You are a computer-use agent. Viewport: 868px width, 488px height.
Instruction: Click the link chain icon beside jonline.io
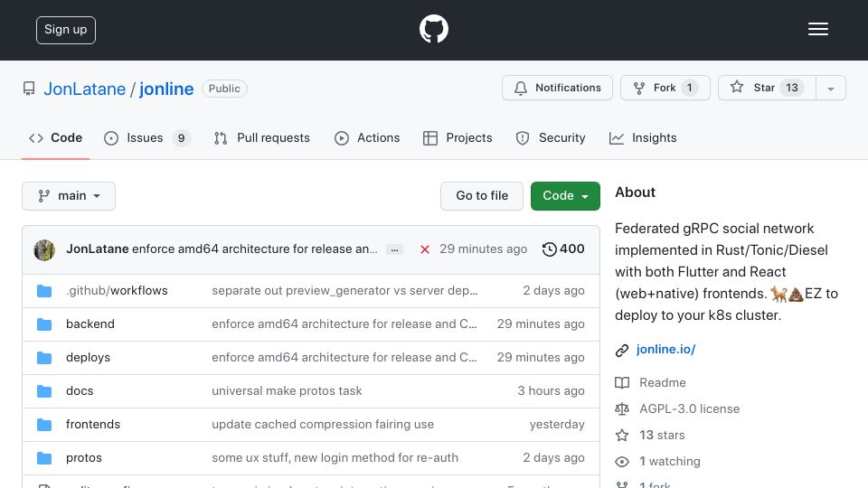click(x=622, y=351)
